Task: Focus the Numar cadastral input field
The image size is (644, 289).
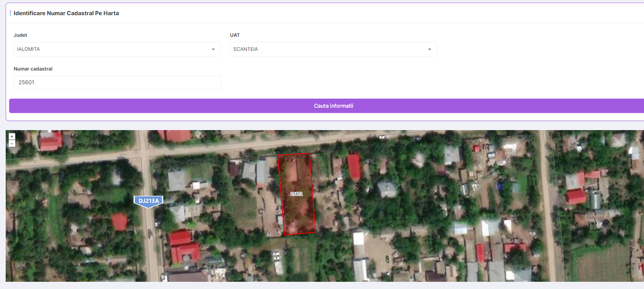Action: point(117,82)
